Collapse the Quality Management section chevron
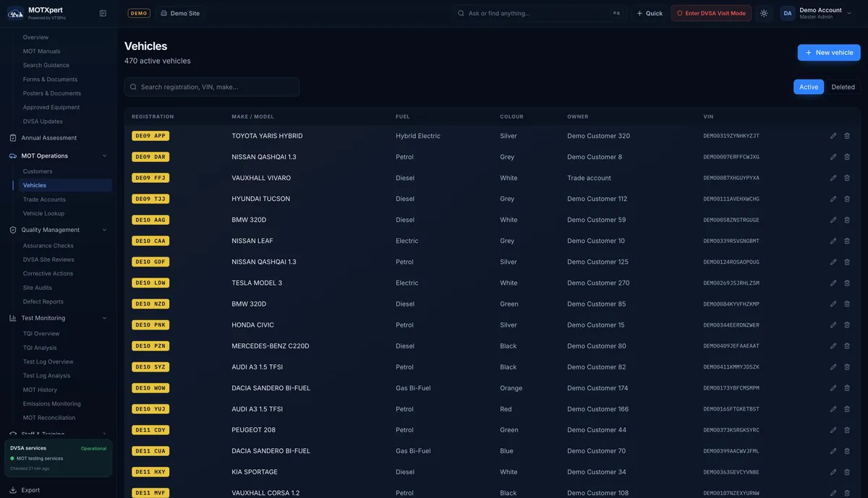868x498 pixels. pyautogui.click(x=104, y=230)
